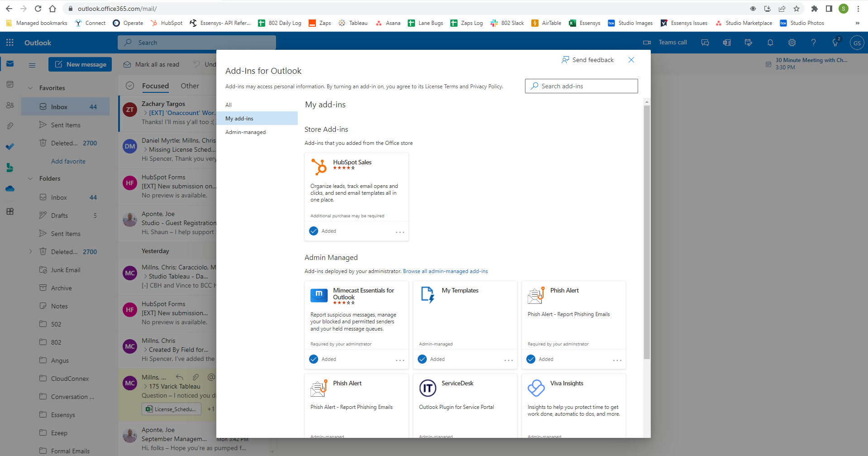Image resolution: width=868 pixels, height=456 pixels.
Task: Switch to the Other inbox tab
Action: coord(190,86)
